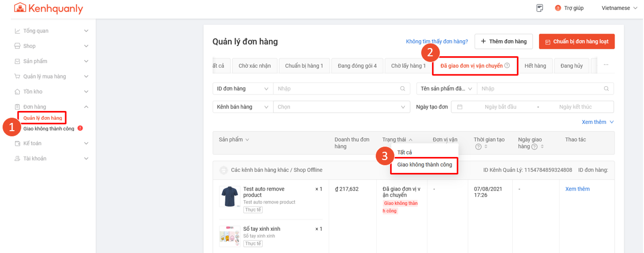Screen dimensions: 644x253
Task: Choose Giao không thành công in status menu
Action: [x=424, y=165]
